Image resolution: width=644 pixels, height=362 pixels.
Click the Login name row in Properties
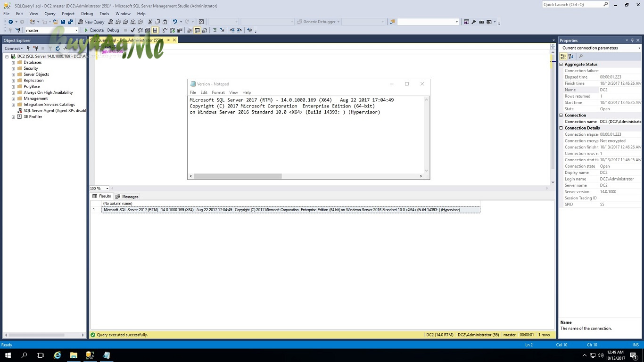tap(600, 179)
